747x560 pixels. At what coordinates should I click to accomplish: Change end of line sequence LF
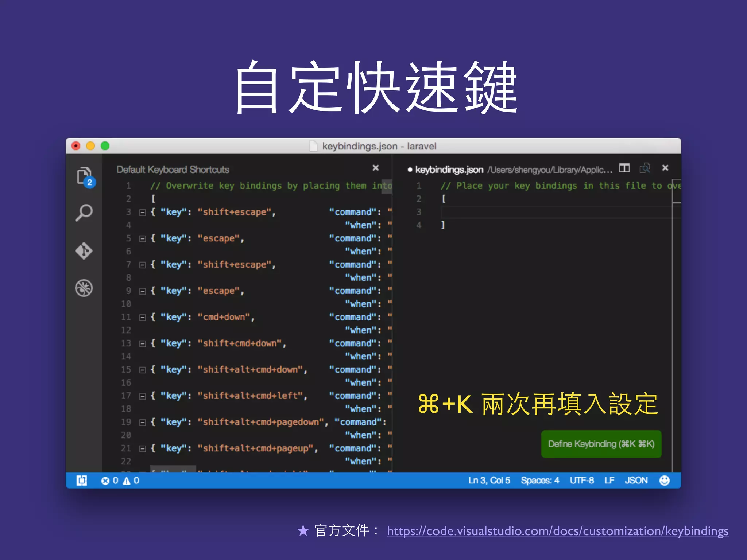pos(609,481)
